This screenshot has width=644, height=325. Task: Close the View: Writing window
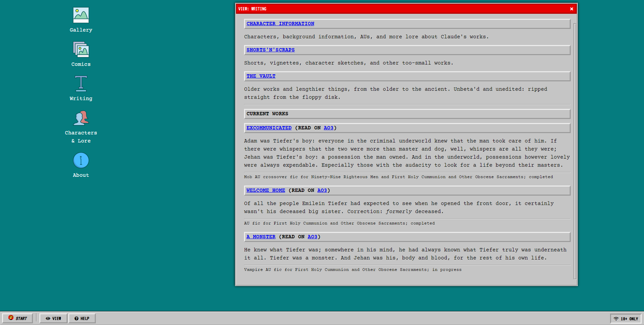coord(571,9)
